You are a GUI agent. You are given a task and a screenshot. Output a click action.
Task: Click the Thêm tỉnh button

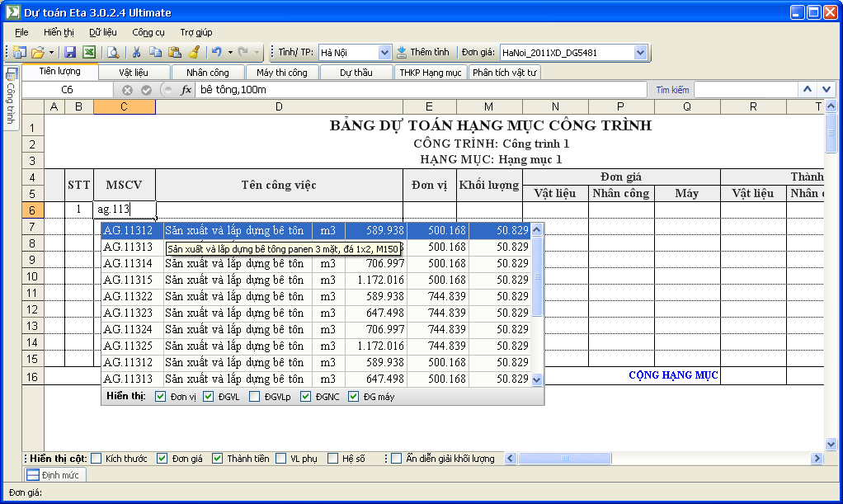tap(423, 52)
